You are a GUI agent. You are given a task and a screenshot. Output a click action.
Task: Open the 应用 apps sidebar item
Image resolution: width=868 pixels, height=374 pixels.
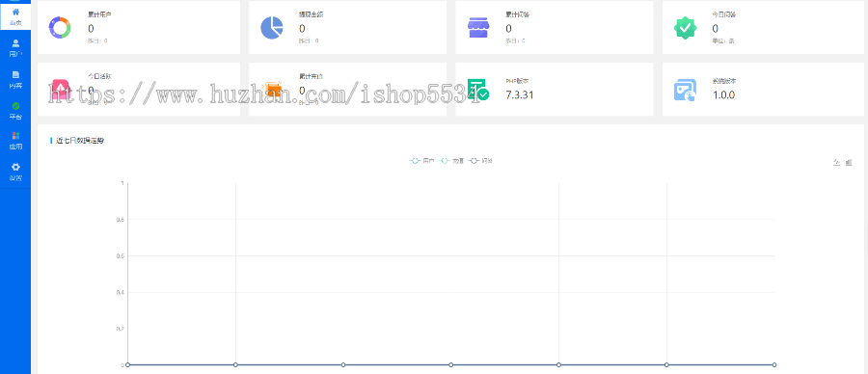coord(15,141)
